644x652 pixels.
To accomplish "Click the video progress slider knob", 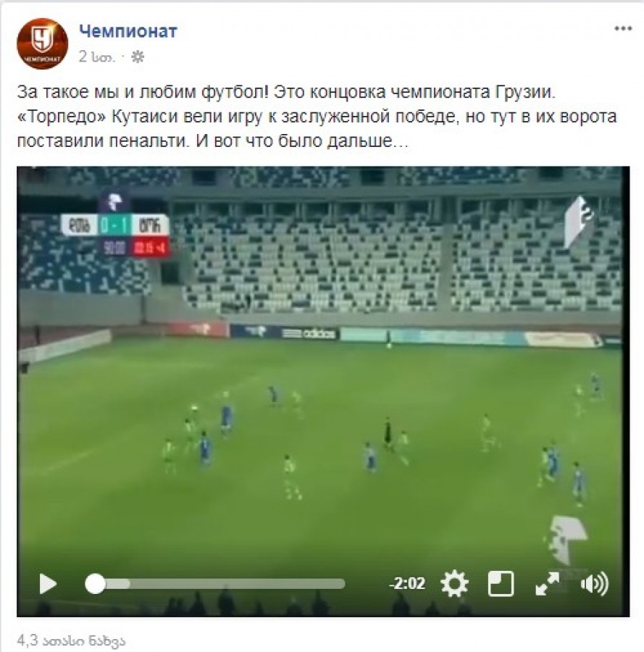I will tap(95, 584).
